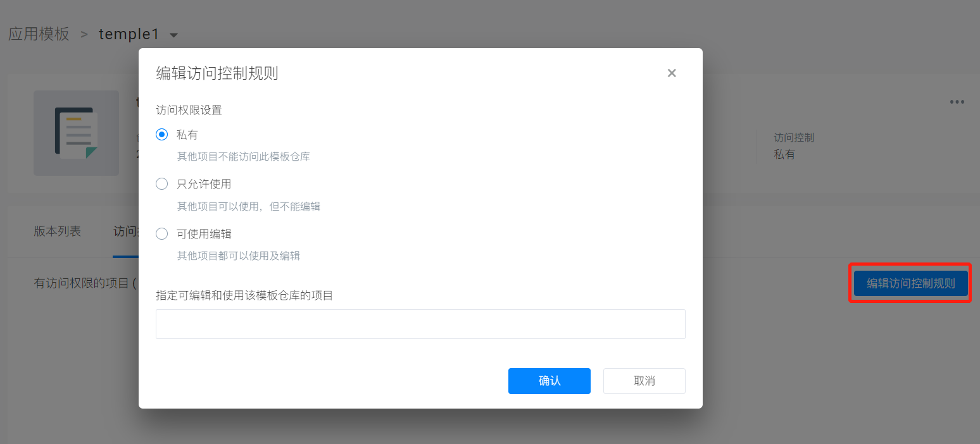This screenshot has height=444, width=980.
Task: Switch to the 版本列表 tab
Action: point(58,231)
